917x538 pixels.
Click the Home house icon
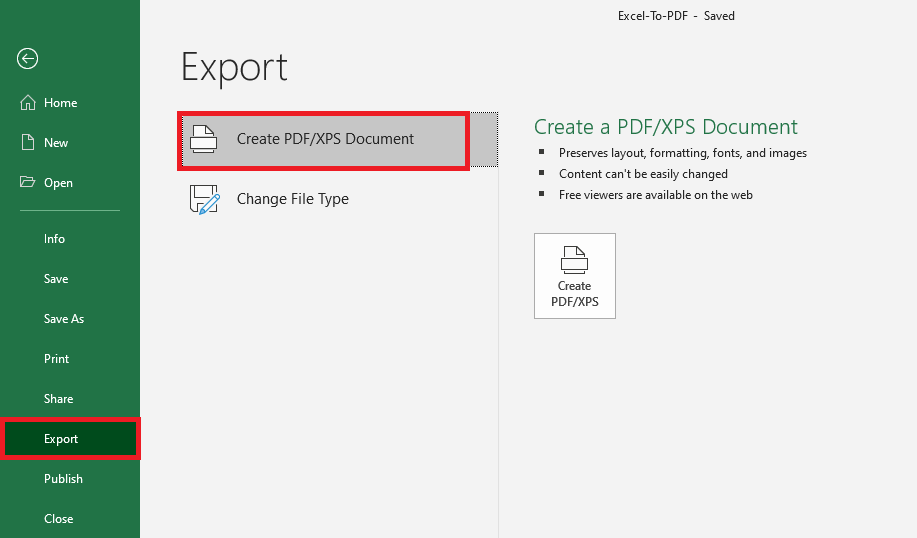pyautogui.click(x=27, y=102)
